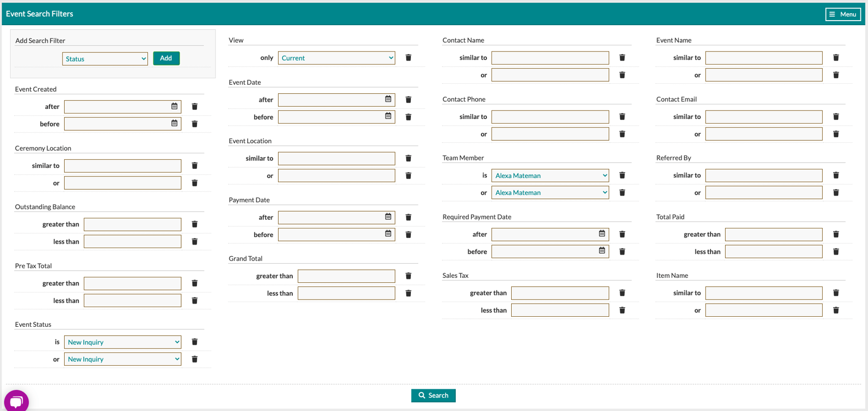Image resolution: width=868 pixels, height=411 pixels.
Task: Open Event Status or New Inquiry dropdown
Action: 123,359
